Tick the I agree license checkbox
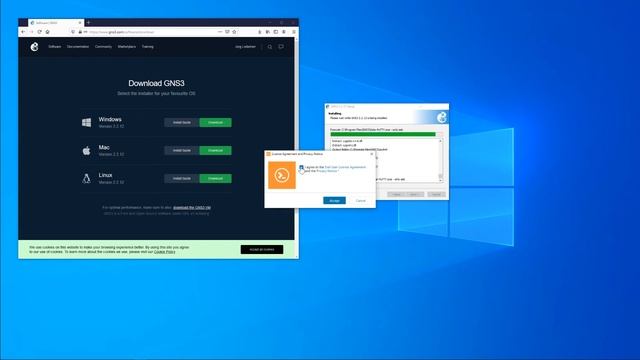The width and height of the screenshot is (640, 360). click(x=301, y=167)
